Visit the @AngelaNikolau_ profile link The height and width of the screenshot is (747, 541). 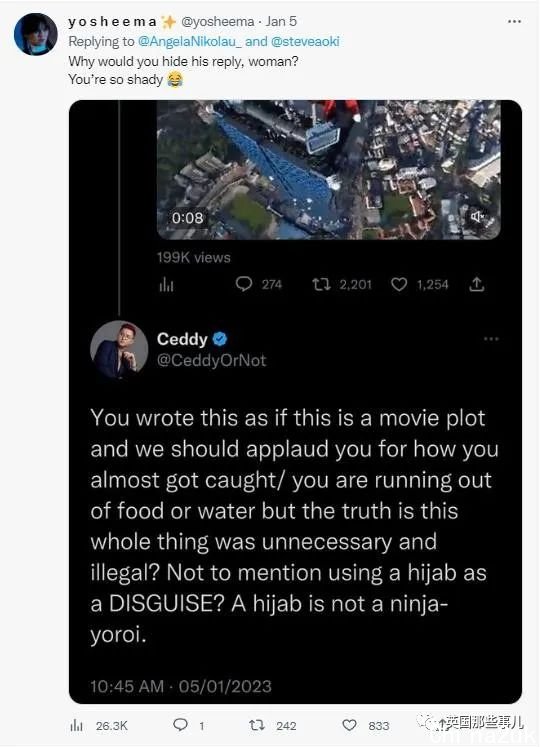tap(190, 41)
